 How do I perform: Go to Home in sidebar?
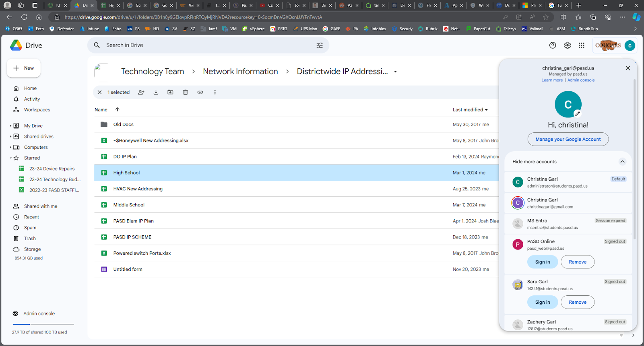[30, 88]
